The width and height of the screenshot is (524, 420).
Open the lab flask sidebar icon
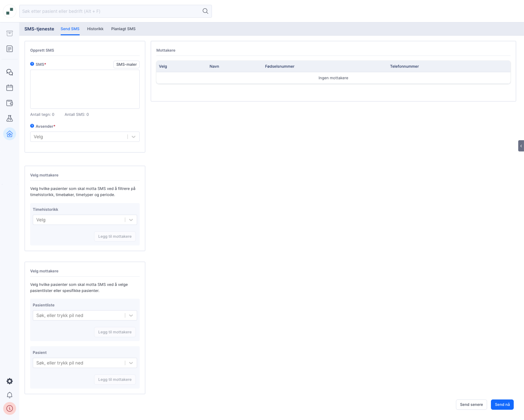(x=9, y=119)
